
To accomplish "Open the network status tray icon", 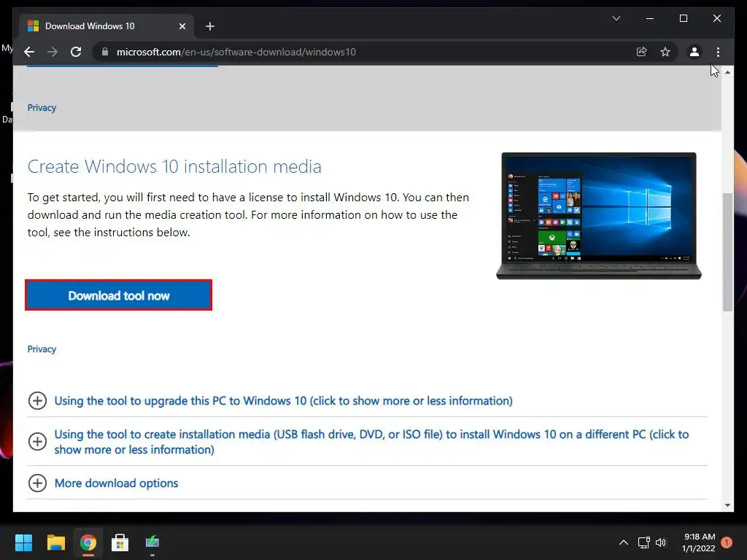I will (643, 542).
